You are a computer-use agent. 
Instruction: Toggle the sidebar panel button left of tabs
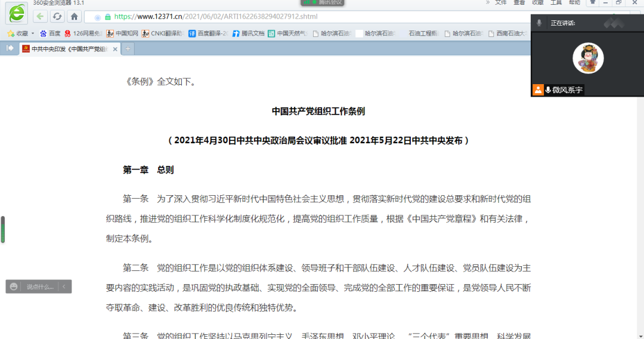click(x=10, y=48)
